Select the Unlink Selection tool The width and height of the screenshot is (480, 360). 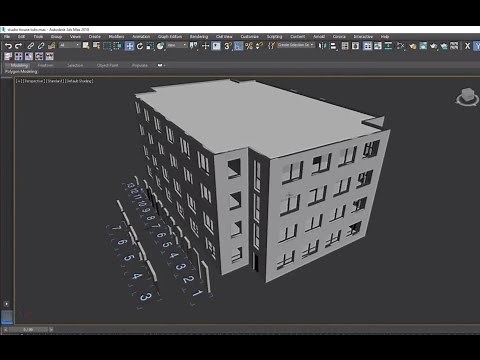pos(41,46)
